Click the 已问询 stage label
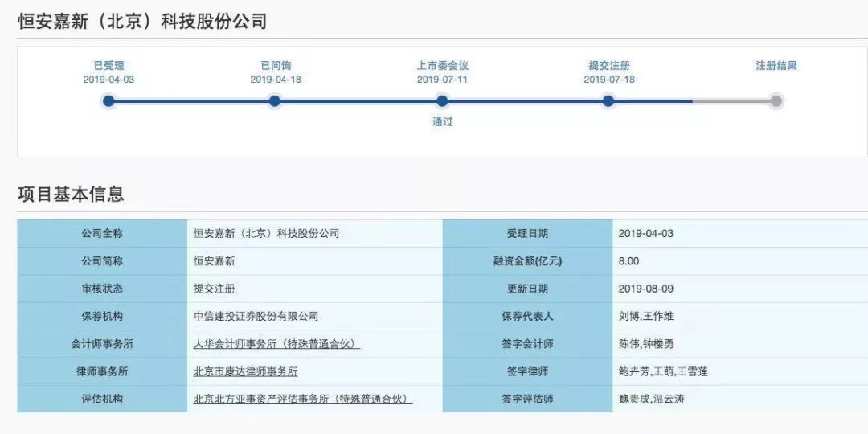 [x=276, y=66]
